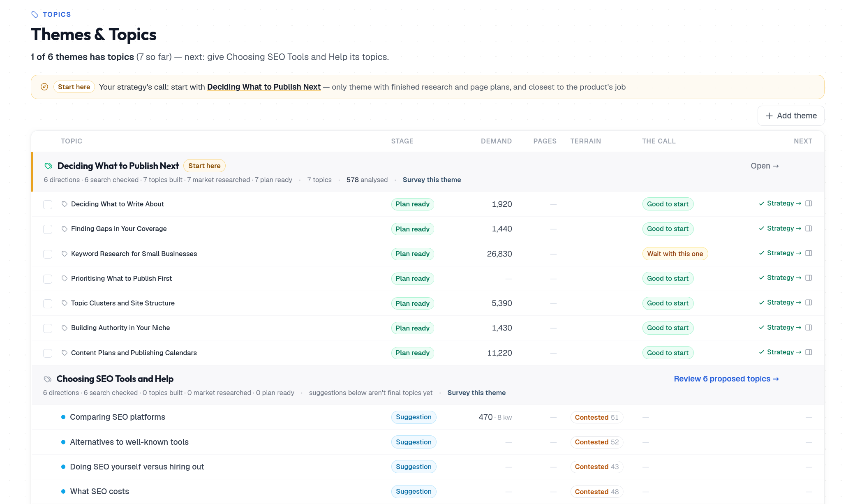Open Strategy link for Finding Gaps in Your Coverage
855x504 pixels.
click(780, 228)
